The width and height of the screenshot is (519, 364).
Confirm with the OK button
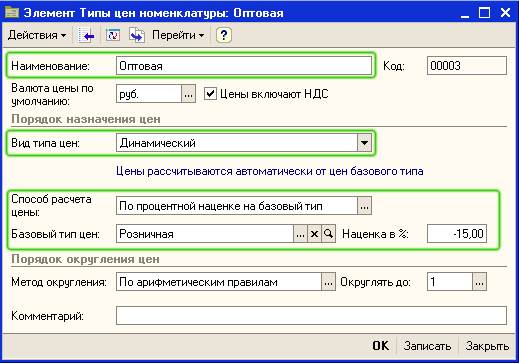pyautogui.click(x=381, y=346)
